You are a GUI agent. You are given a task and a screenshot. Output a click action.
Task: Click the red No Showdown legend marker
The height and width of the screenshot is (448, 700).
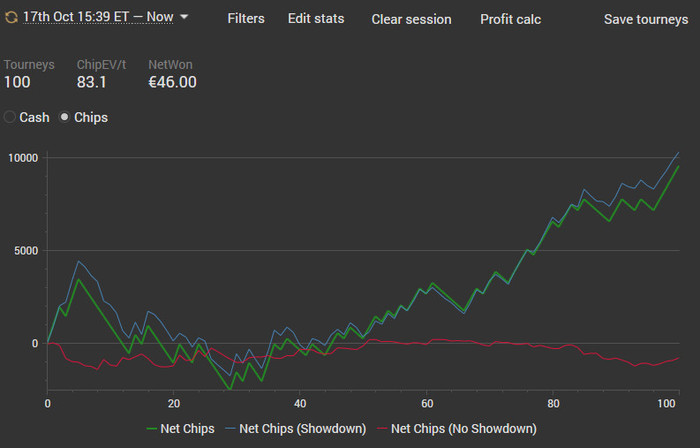coord(382,429)
